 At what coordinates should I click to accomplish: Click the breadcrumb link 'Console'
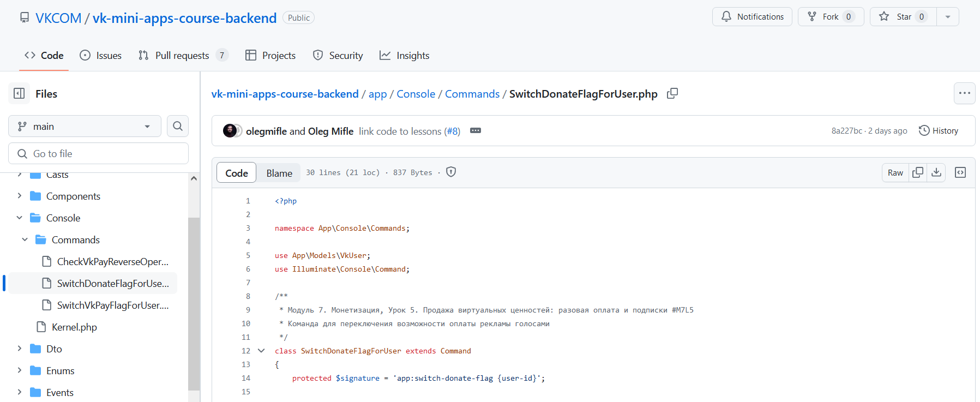(416, 94)
